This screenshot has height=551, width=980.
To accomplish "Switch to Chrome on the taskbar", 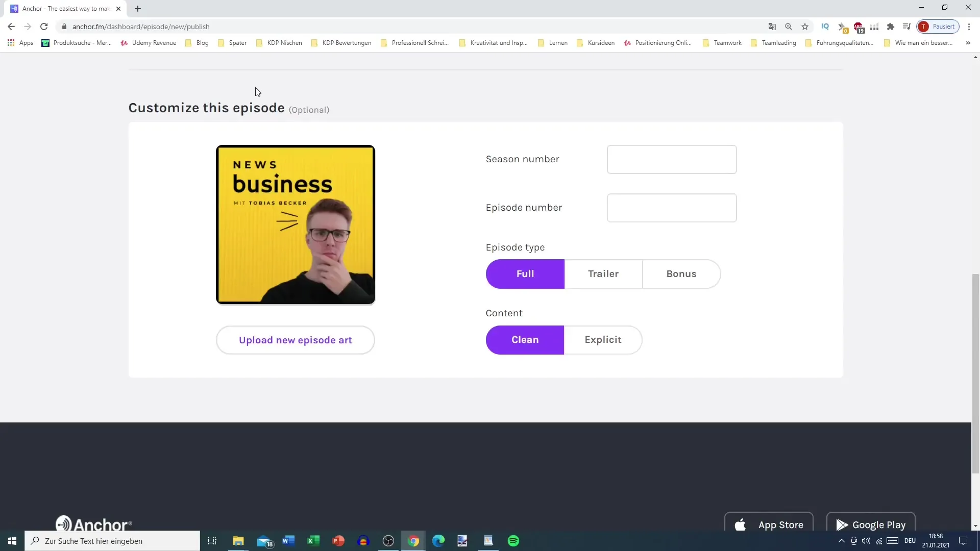I will coord(413,541).
